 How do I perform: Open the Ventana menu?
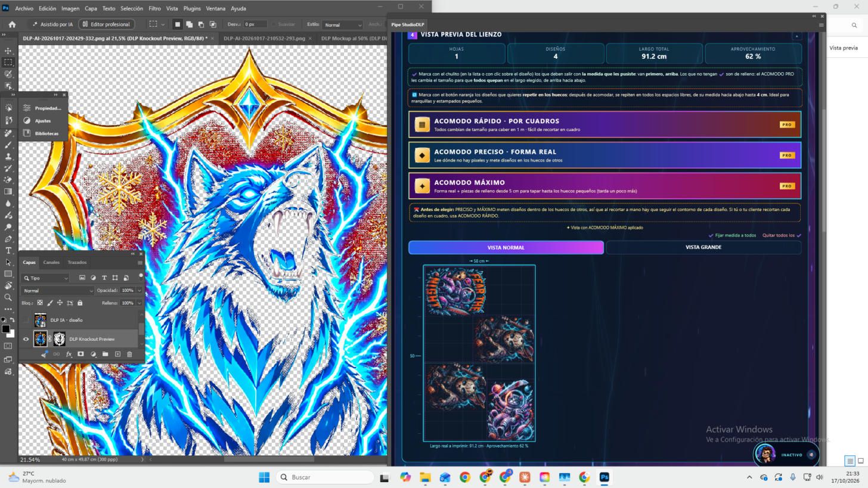click(215, 8)
